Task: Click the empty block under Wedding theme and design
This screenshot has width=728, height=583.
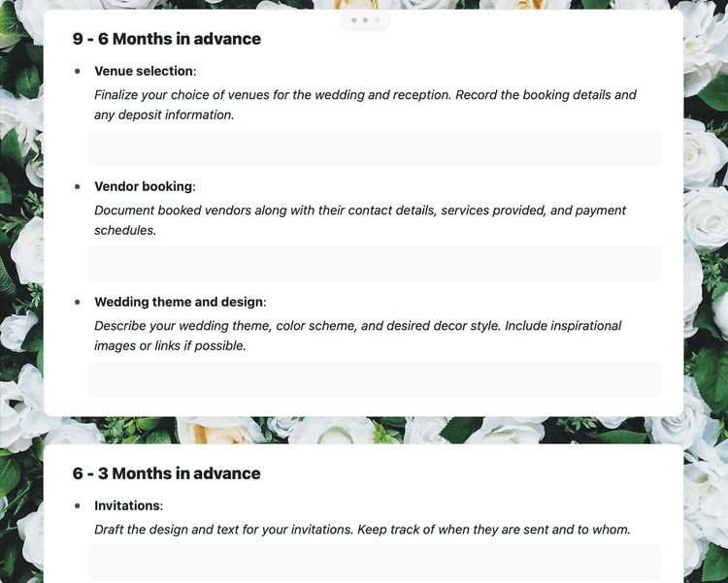Action: pos(375,379)
